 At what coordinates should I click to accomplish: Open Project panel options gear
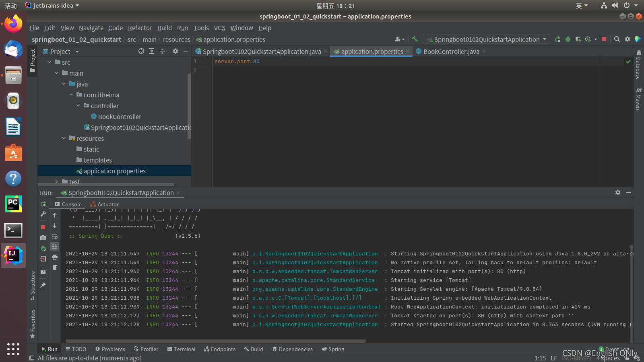(175, 51)
